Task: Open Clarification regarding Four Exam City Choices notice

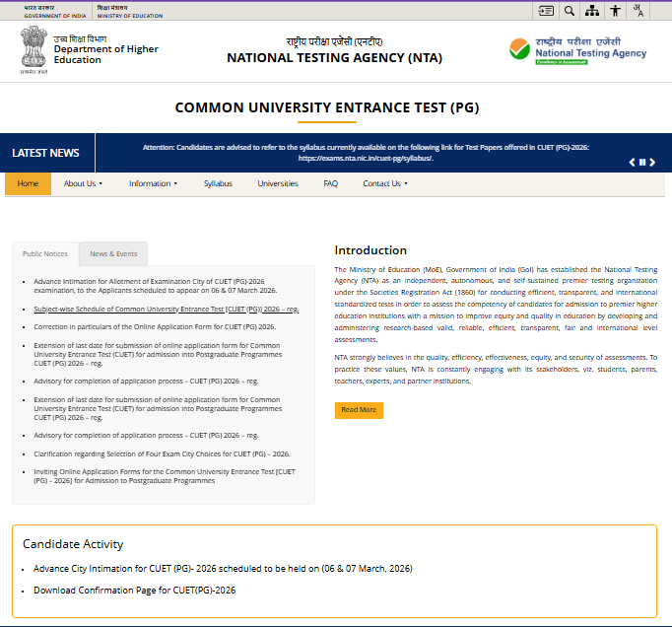Action: (162, 453)
